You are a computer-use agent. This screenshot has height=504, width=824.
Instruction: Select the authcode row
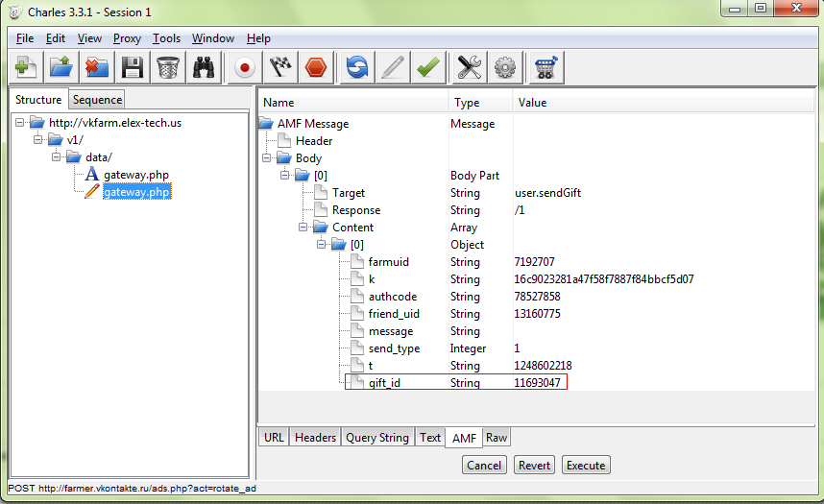click(x=536, y=297)
